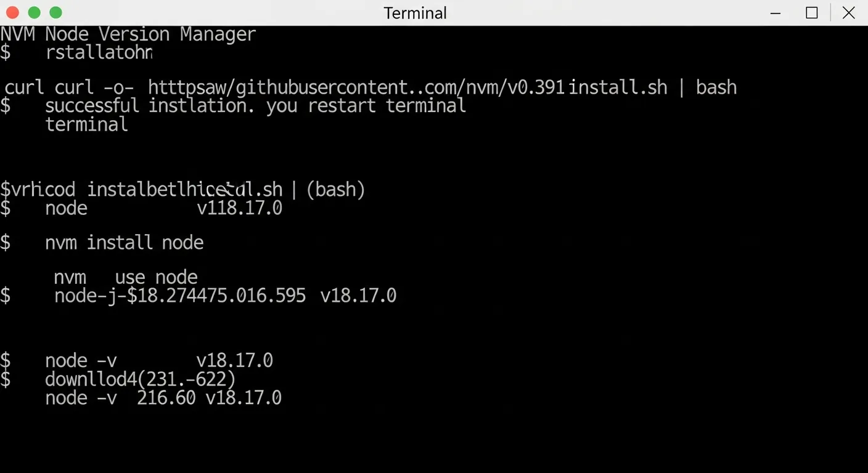
Task: Click the NVM Node Version Manager heading
Action: pyautogui.click(x=128, y=34)
